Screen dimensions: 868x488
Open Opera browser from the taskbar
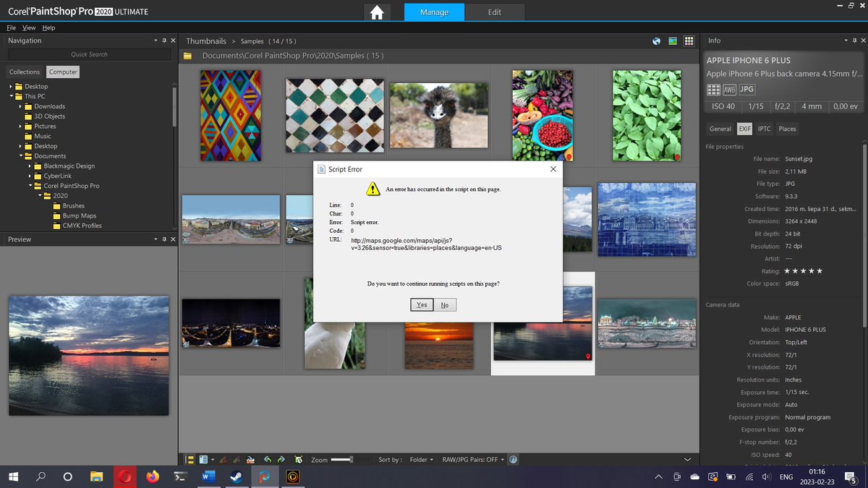click(x=124, y=476)
